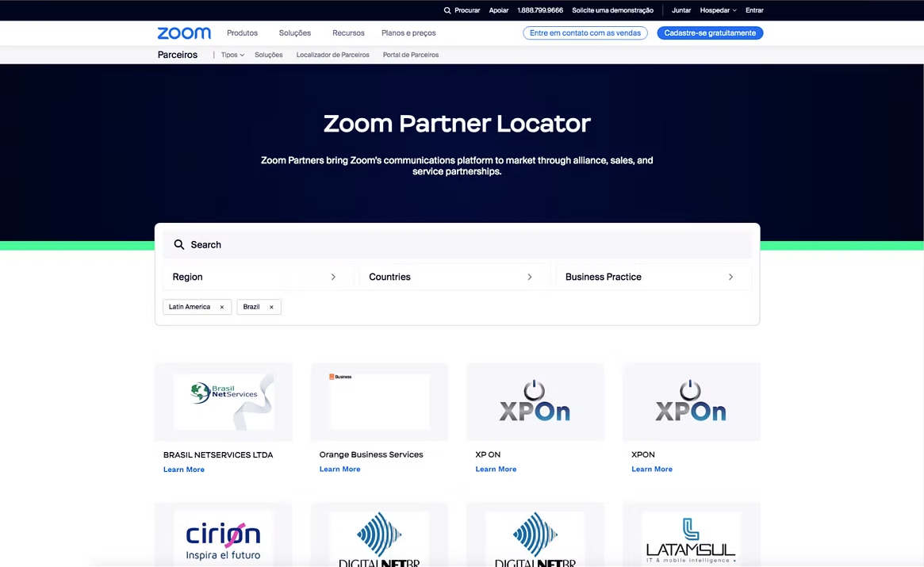This screenshot has height=567, width=924.
Task: Click the Zoom logo in header
Action: click(184, 33)
